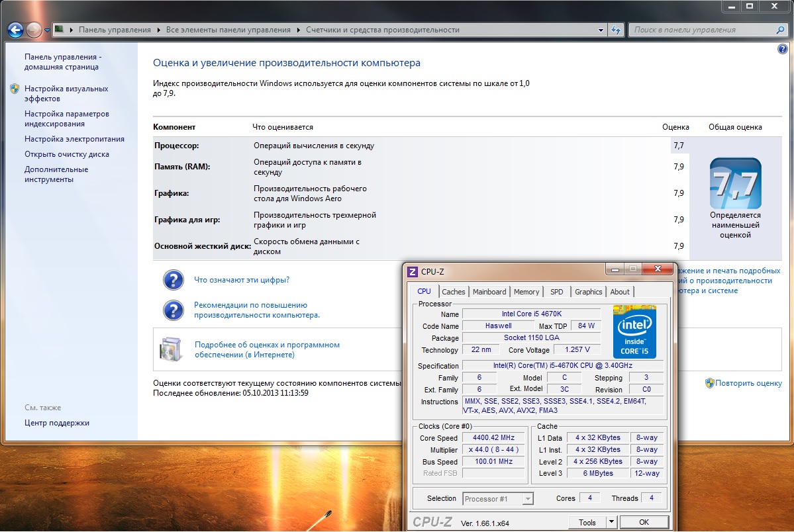The image size is (794, 532).
Task: Switch to Graphics tab in CPU-Z
Action: 589,292
